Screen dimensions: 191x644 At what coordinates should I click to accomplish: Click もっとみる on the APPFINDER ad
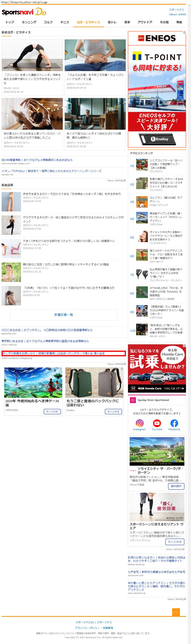tap(52, 411)
